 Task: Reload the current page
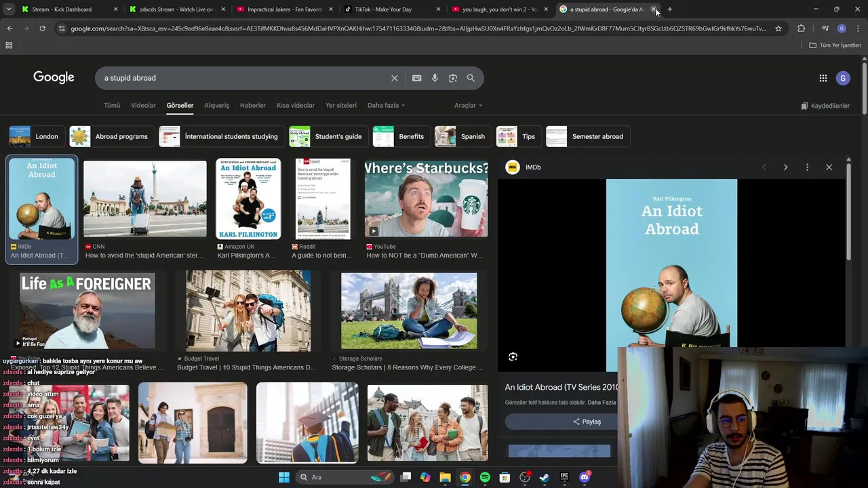pos(42,28)
